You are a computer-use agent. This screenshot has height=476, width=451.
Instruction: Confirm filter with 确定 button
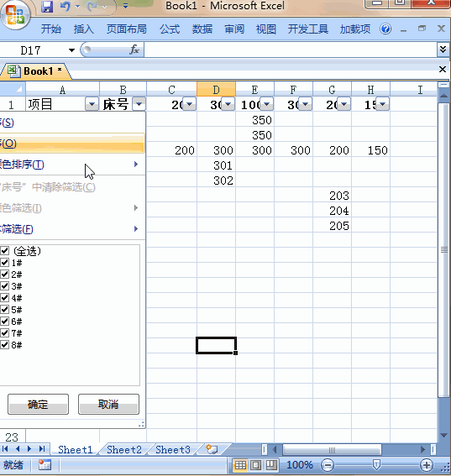pyautogui.click(x=38, y=405)
